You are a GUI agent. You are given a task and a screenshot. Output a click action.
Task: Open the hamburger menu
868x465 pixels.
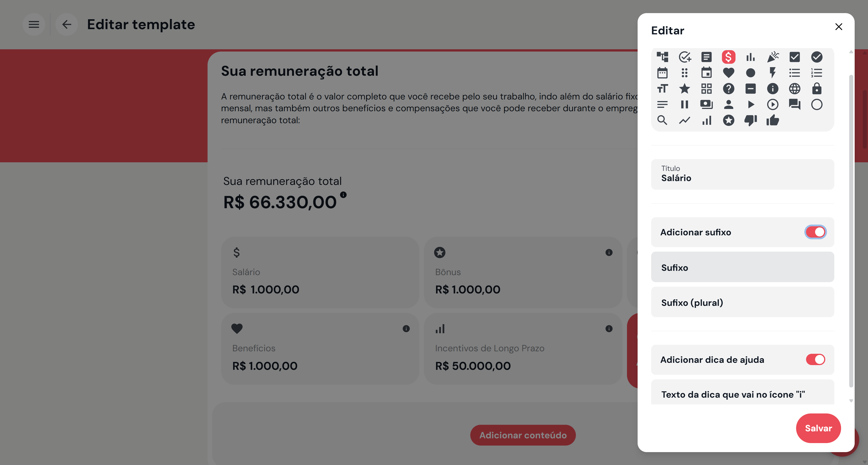click(x=34, y=24)
